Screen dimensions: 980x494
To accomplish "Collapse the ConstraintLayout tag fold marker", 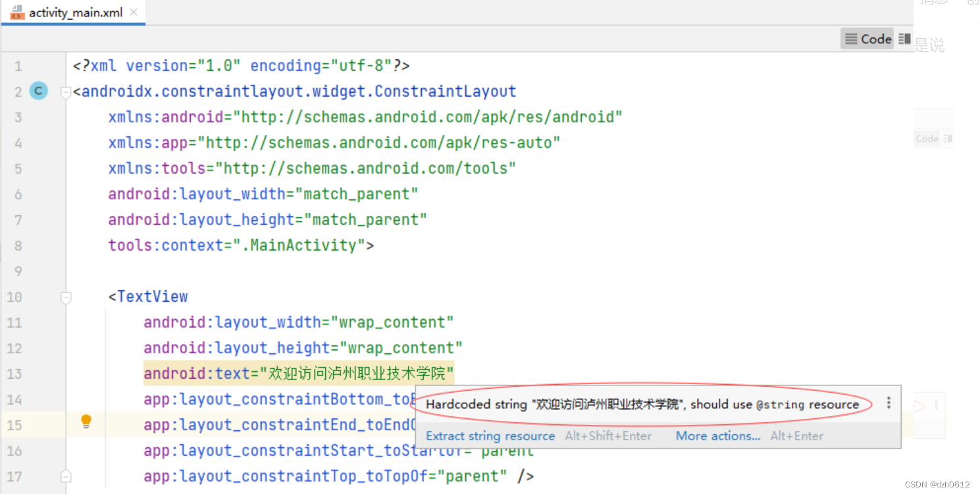I will [65, 93].
